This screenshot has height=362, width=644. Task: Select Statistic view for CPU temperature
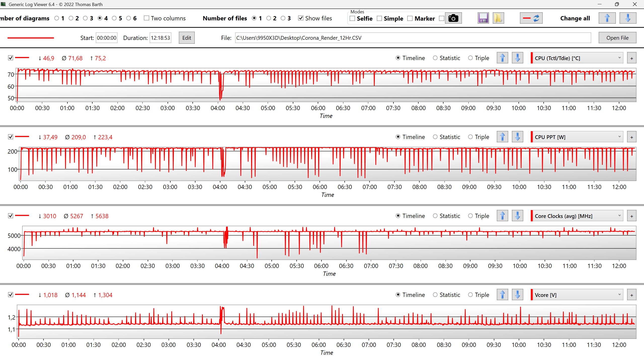point(435,58)
